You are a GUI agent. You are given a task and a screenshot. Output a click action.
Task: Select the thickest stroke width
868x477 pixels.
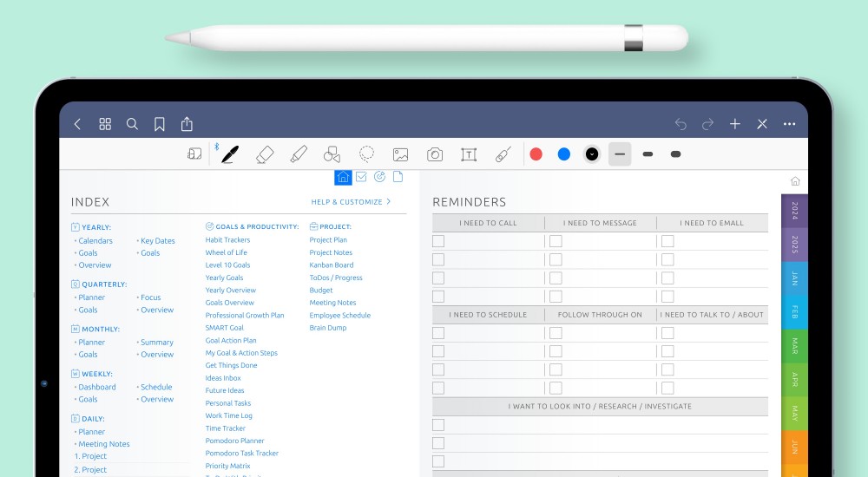pyautogui.click(x=675, y=154)
